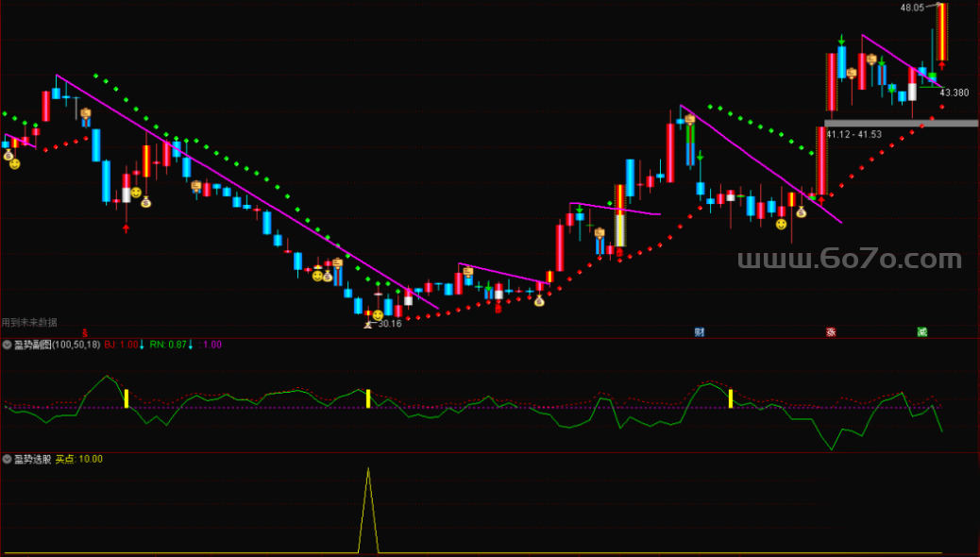The image size is (980, 557).
Task: Click the red up arrow under the 48.05 candle
Action: [x=941, y=66]
